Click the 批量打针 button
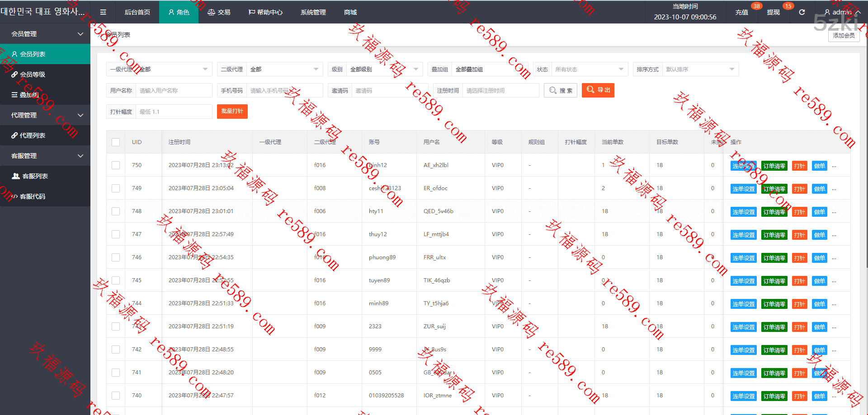The width and height of the screenshot is (868, 415). click(232, 112)
